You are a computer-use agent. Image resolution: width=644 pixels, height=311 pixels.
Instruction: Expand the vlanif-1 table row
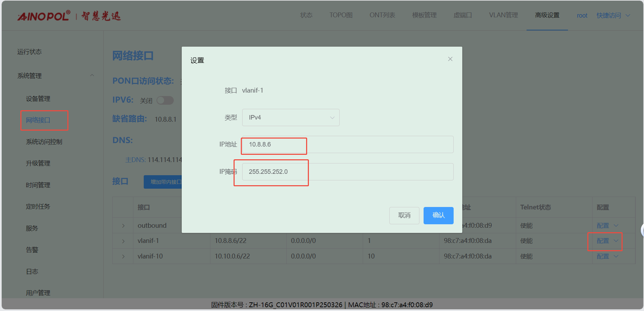click(123, 241)
